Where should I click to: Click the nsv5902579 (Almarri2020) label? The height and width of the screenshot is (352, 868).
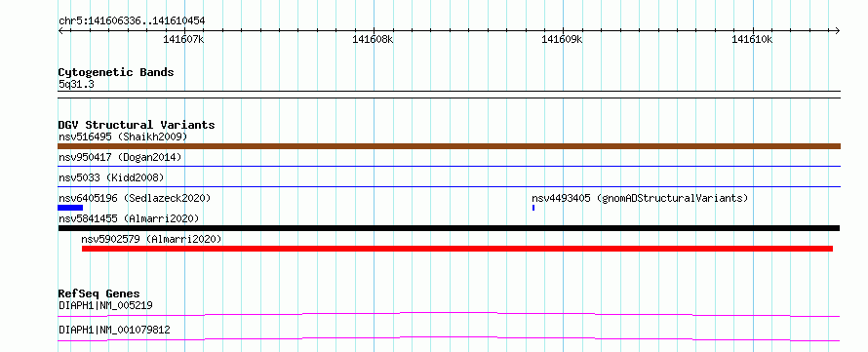(151, 239)
